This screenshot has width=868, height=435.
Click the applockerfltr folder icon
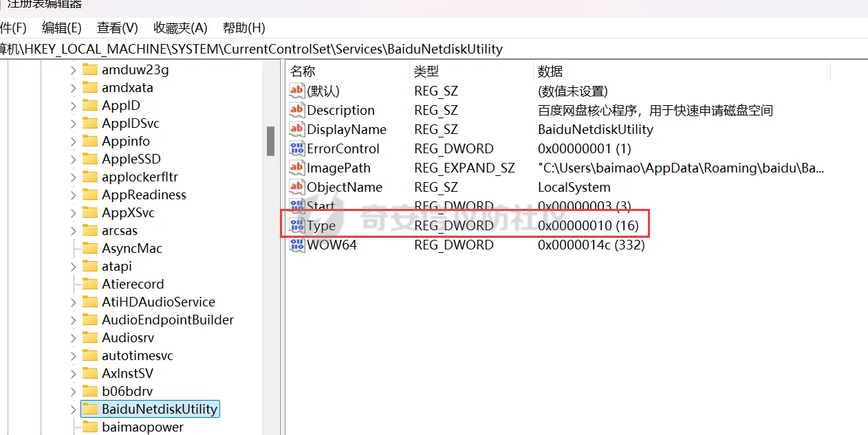(90, 177)
